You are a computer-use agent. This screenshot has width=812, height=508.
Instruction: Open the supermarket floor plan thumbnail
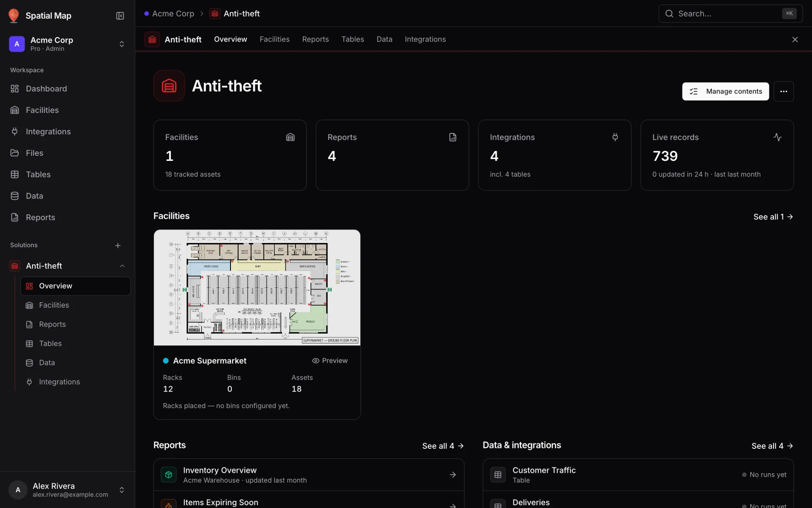[257, 288]
